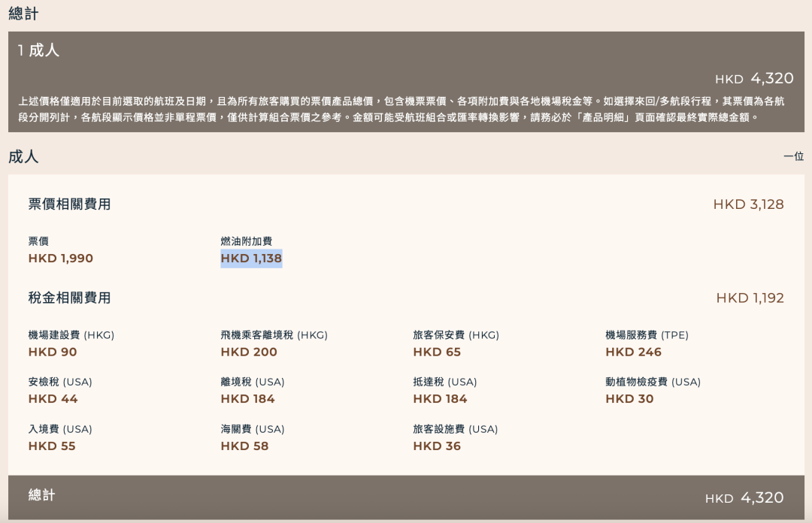Click the bottom bar 總計 label
The image size is (812, 523).
pos(41,495)
